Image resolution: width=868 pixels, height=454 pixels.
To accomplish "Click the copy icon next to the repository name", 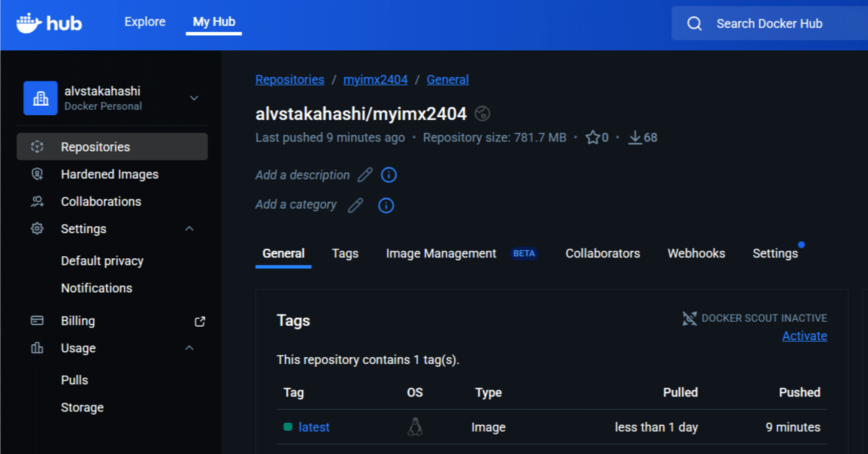I will tap(482, 113).
